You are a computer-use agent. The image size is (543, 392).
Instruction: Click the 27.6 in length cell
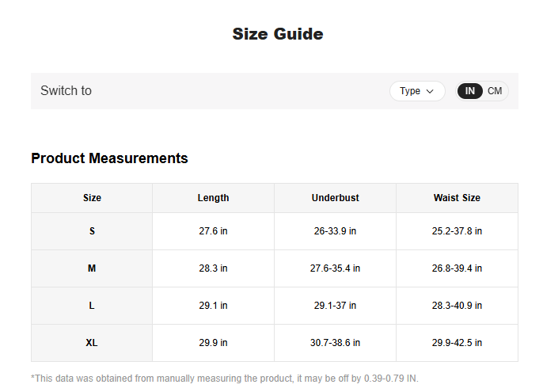[213, 231]
